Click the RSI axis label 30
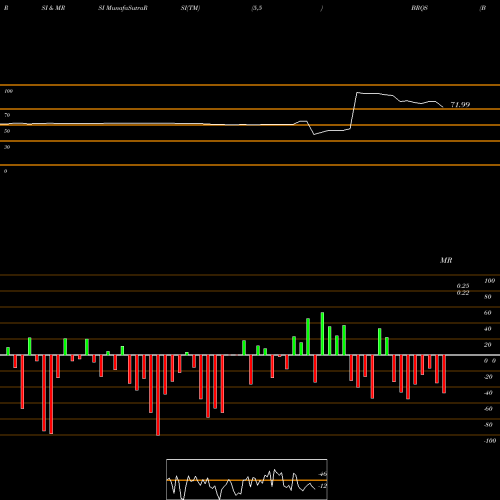500x500 pixels. click(7, 147)
